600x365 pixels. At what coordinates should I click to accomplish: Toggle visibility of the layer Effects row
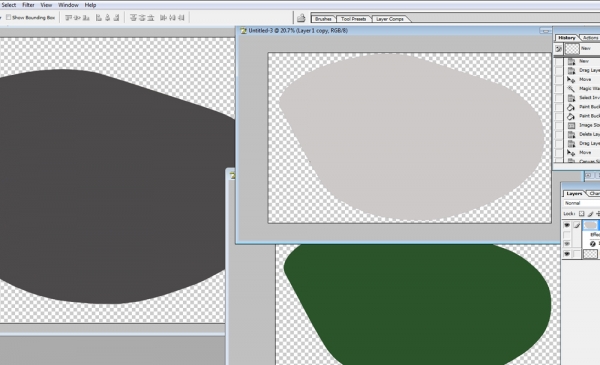tap(567, 235)
